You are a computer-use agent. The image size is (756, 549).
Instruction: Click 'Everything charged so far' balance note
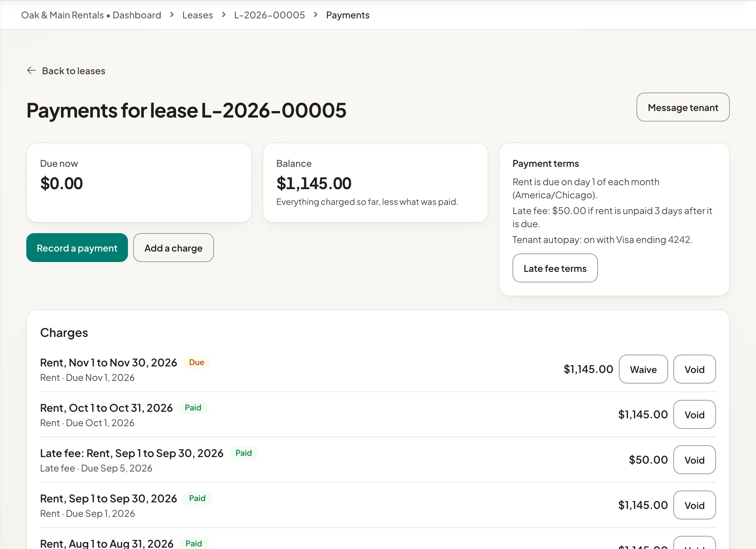tap(367, 202)
